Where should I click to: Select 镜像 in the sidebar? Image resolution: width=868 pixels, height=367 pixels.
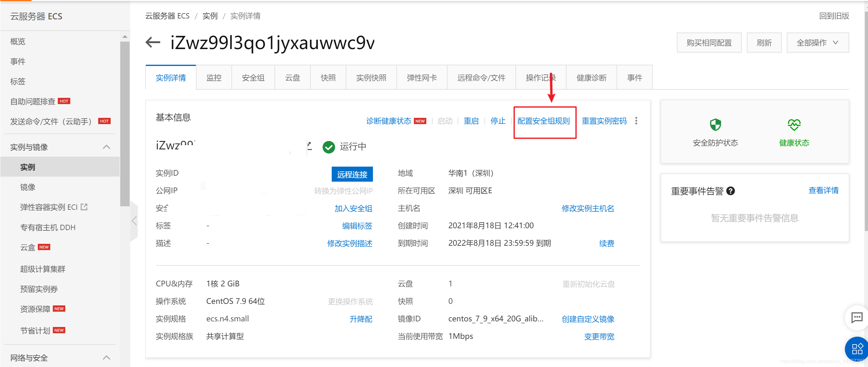pos(27,187)
